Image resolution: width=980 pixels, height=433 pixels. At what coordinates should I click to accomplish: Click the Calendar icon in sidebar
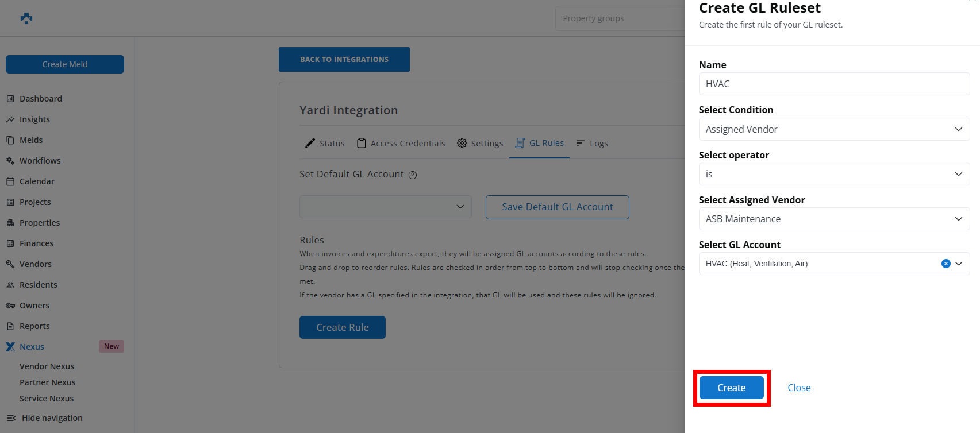[x=10, y=181]
